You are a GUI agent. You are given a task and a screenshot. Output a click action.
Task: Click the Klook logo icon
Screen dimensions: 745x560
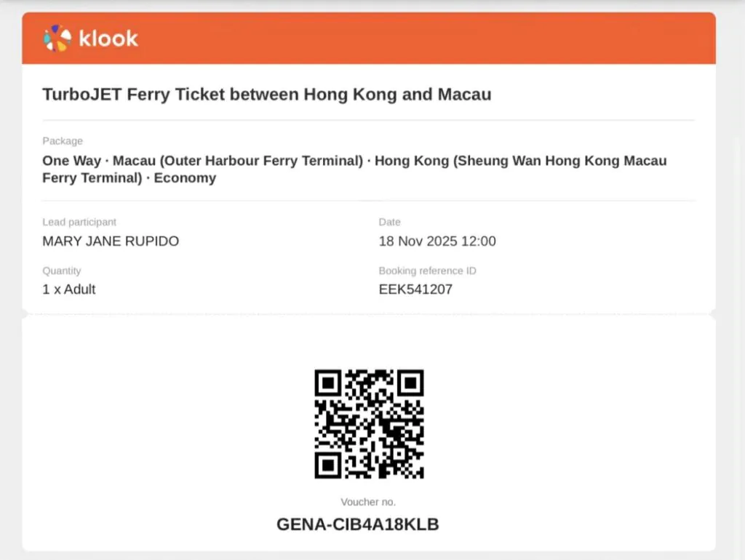57,39
